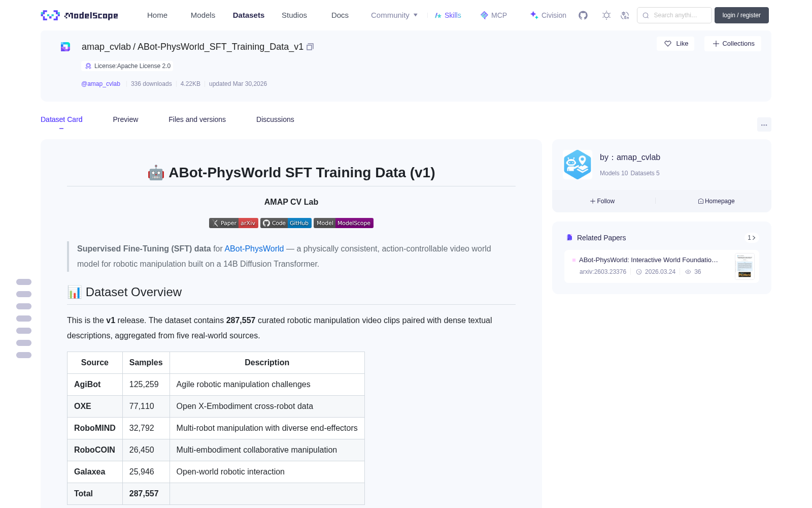The width and height of the screenshot is (812, 508).
Task: Click the login / register button
Action: (x=741, y=15)
